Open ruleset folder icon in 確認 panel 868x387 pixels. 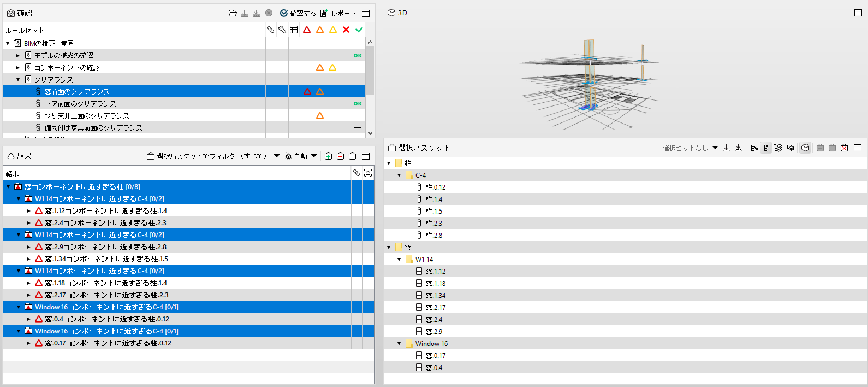[x=233, y=13]
